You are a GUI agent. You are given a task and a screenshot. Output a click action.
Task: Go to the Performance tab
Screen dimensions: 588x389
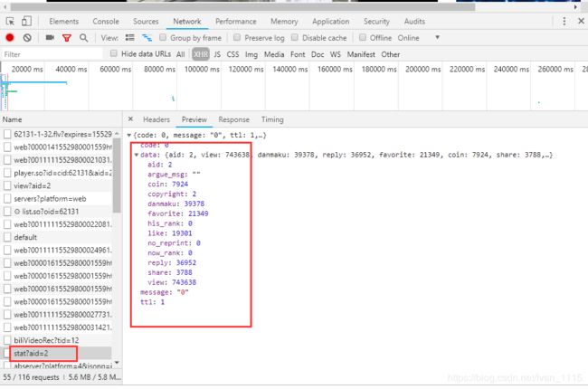pos(236,22)
